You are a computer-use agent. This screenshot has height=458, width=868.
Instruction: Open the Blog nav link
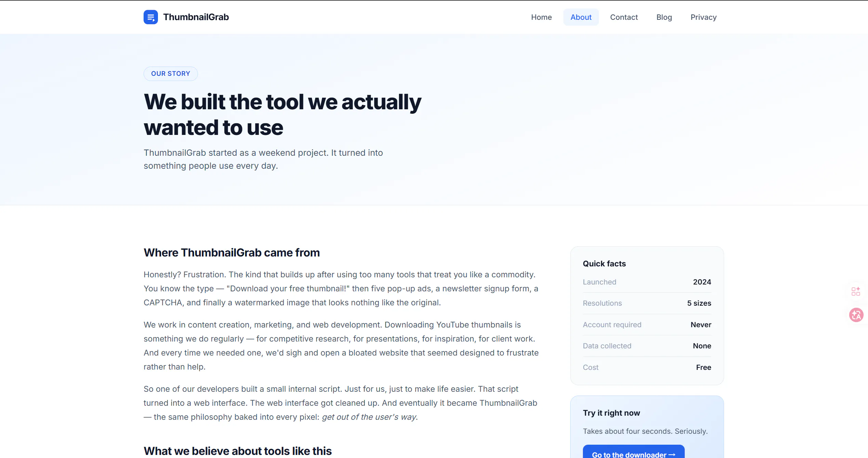point(664,17)
